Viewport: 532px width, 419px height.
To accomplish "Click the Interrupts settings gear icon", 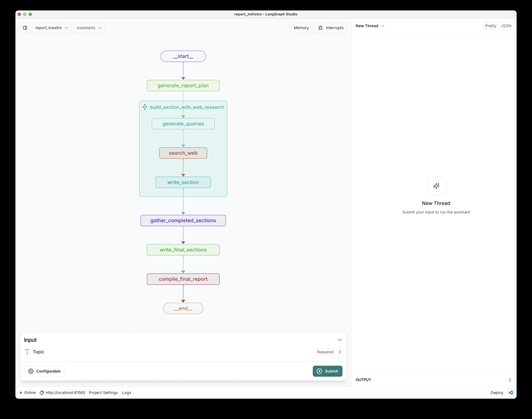I will coord(320,28).
